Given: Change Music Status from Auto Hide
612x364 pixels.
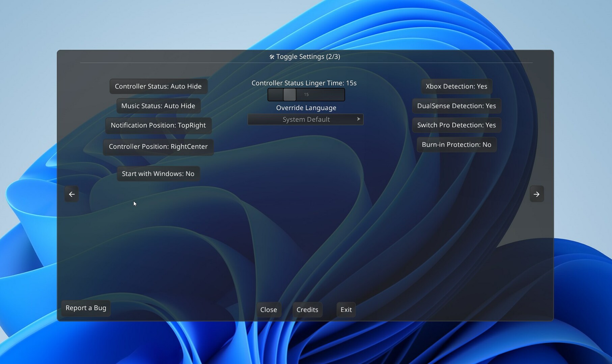Looking at the screenshot, I should 158,105.
